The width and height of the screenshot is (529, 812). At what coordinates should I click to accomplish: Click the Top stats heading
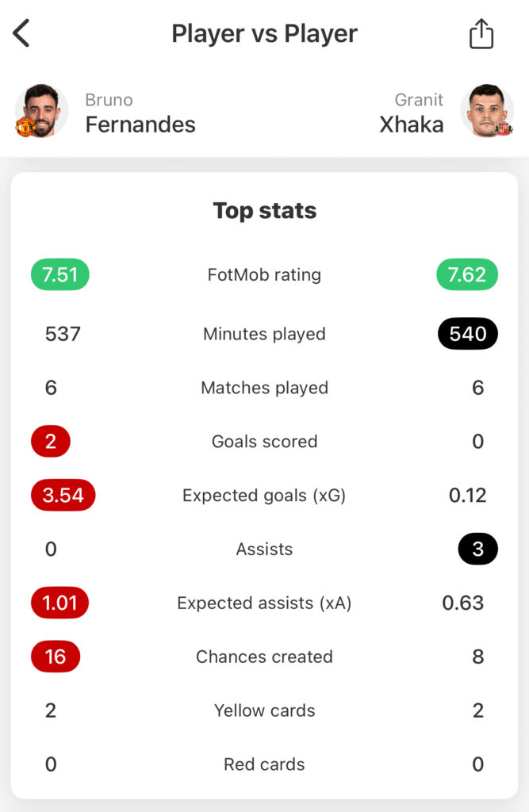pos(264,211)
